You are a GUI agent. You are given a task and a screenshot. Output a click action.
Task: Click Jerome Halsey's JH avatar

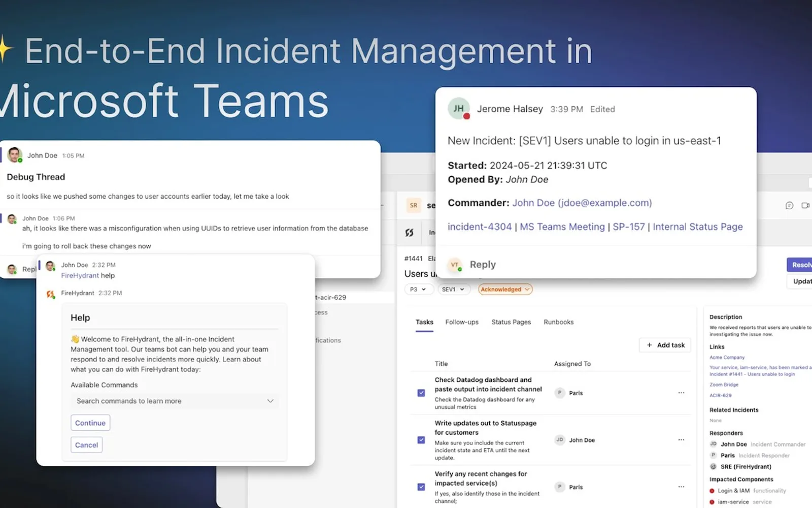459,109
